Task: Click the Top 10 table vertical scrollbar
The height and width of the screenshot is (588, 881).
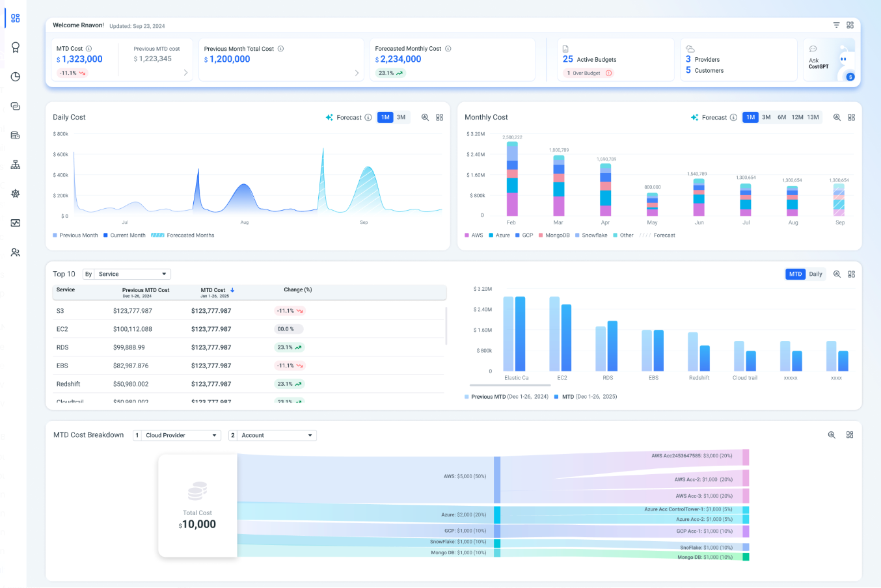Action: [x=446, y=325]
